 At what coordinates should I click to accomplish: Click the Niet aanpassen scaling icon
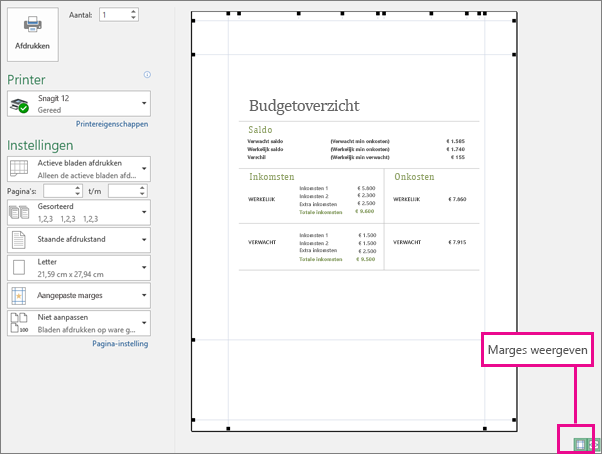coord(19,323)
